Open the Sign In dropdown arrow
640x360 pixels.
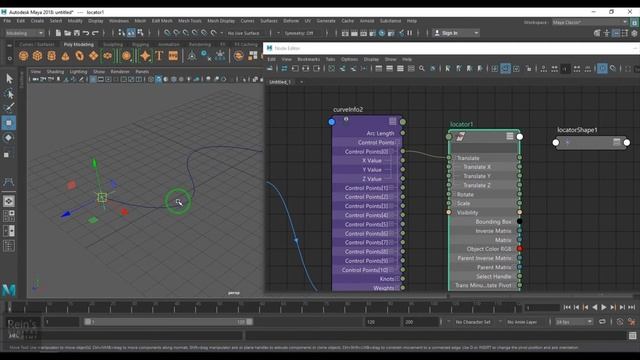476,33
